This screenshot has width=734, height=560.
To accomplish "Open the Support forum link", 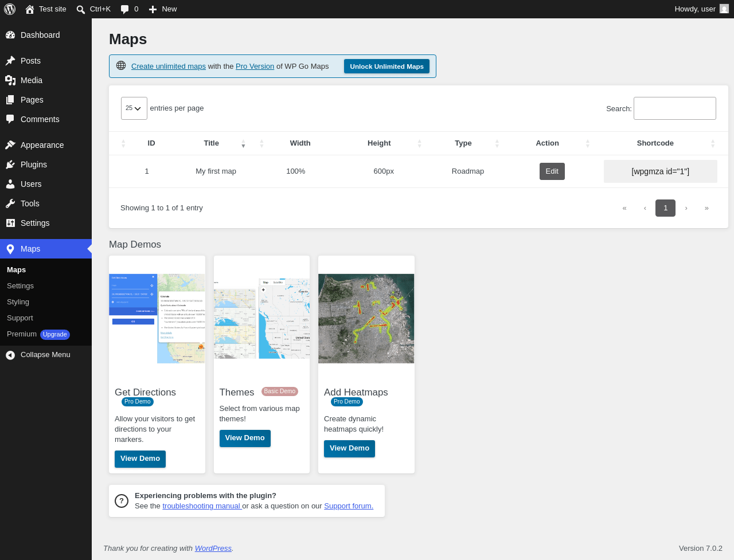I will [x=349, y=506].
